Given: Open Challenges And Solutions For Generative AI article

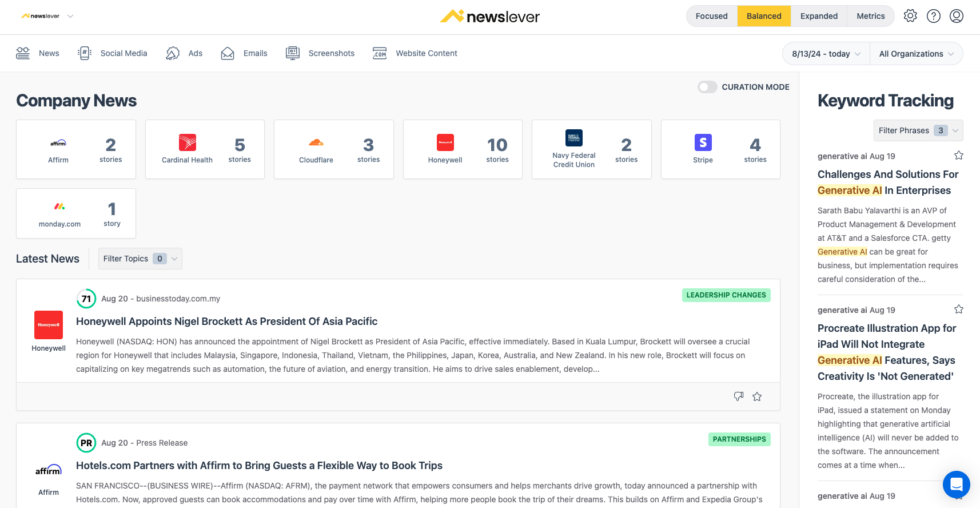Looking at the screenshot, I should (888, 182).
